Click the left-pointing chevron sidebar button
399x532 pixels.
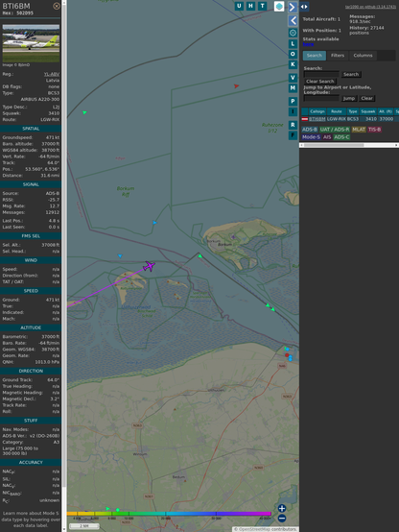(293, 21)
